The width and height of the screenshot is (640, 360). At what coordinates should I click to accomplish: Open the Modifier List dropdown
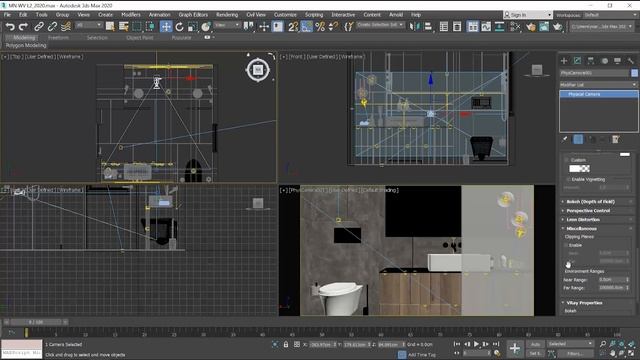pyautogui.click(x=598, y=84)
